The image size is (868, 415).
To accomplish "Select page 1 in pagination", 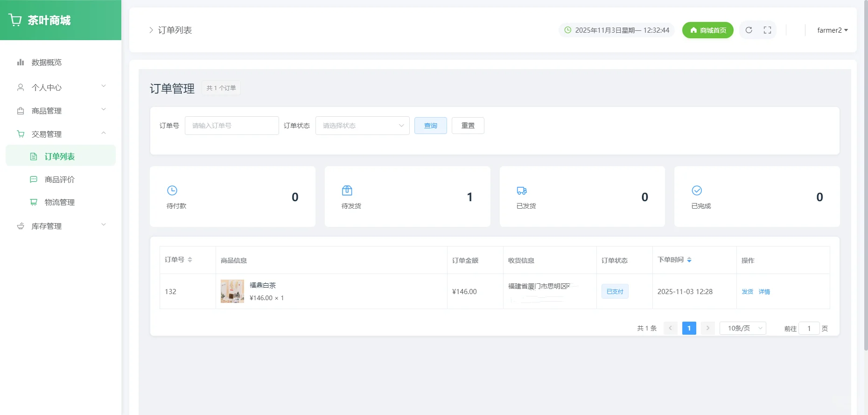I will [689, 328].
